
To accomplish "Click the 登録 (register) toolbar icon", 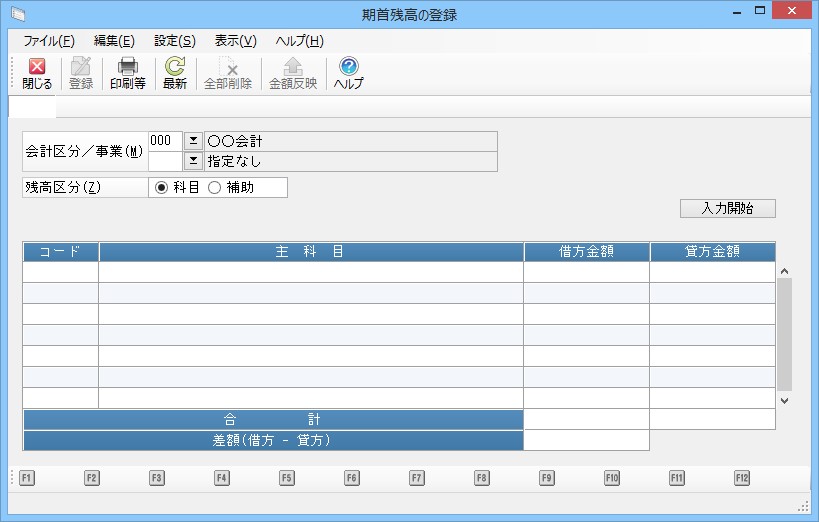I will [x=81, y=68].
